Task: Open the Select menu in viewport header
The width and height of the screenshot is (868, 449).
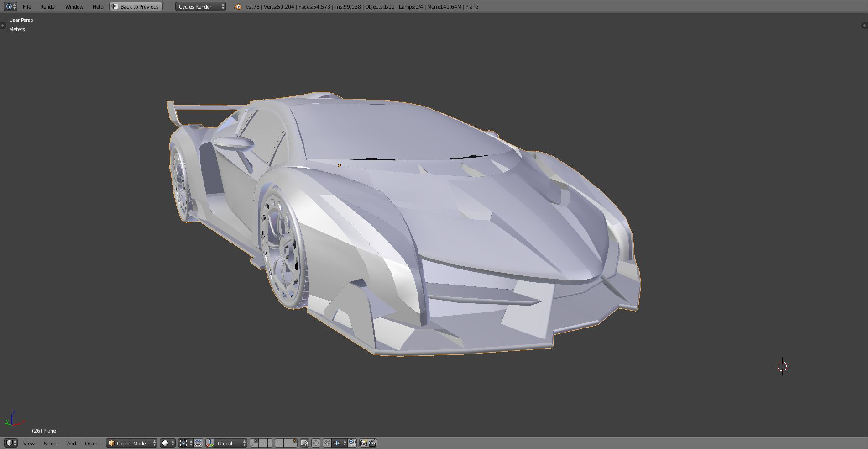Action: click(51, 443)
